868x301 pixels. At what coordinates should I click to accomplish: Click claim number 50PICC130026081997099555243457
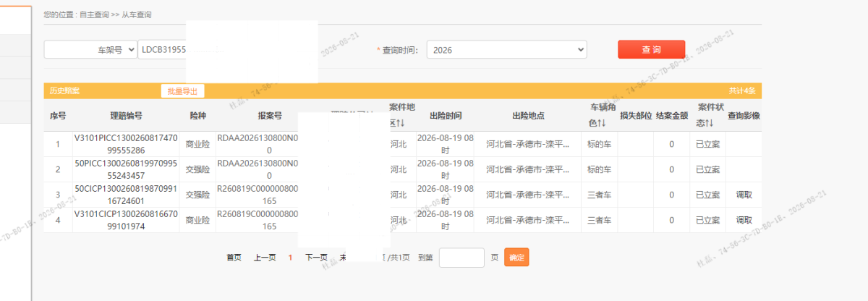[x=126, y=169]
